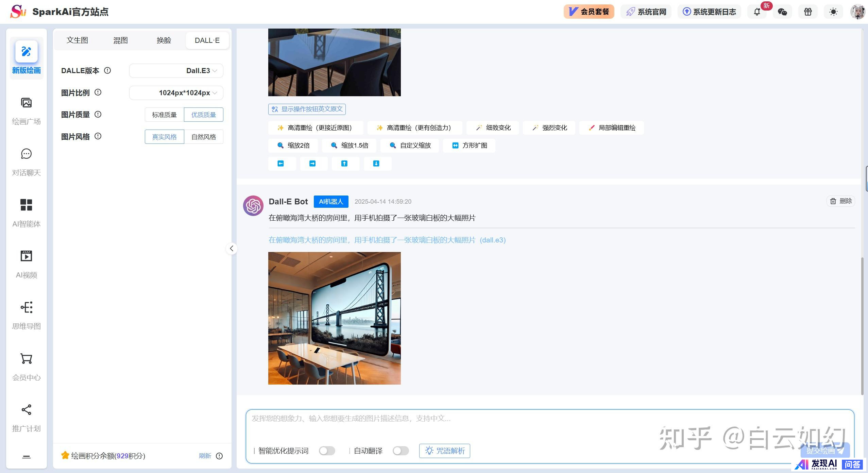Viewport: 868px width, 473px height.
Task: Click the 方形扩图 button
Action: tap(469, 146)
